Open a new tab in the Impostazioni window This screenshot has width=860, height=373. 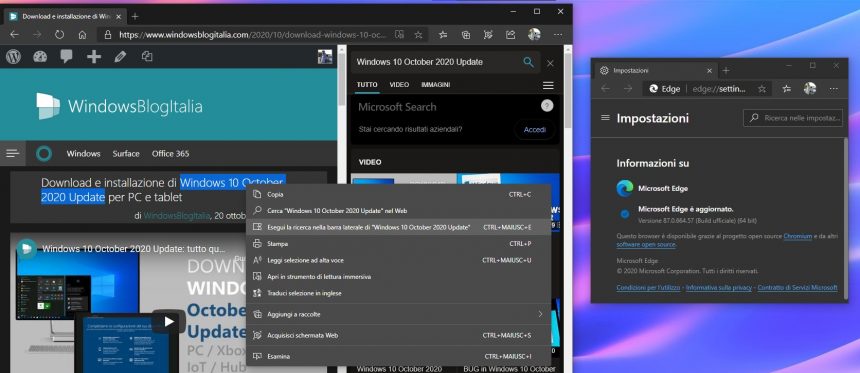(x=726, y=70)
